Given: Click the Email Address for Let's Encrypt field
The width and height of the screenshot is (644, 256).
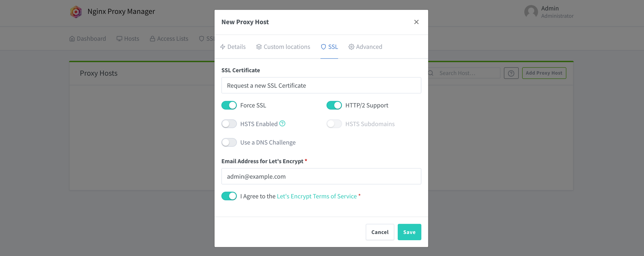Looking at the screenshot, I should [321, 176].
